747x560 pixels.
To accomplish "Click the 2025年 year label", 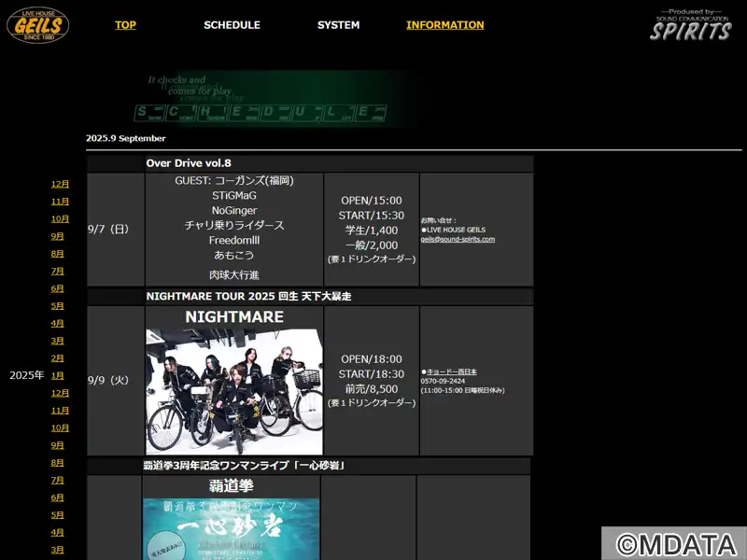I will click(27, 375).
